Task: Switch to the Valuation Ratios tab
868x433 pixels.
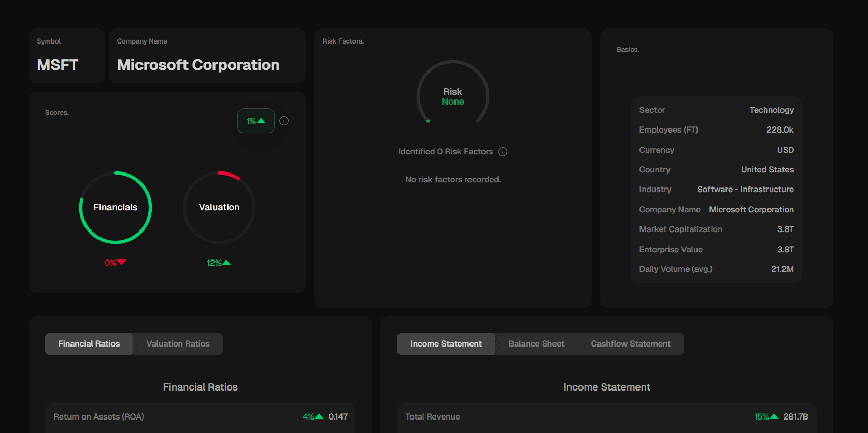Action: [178, 344]
